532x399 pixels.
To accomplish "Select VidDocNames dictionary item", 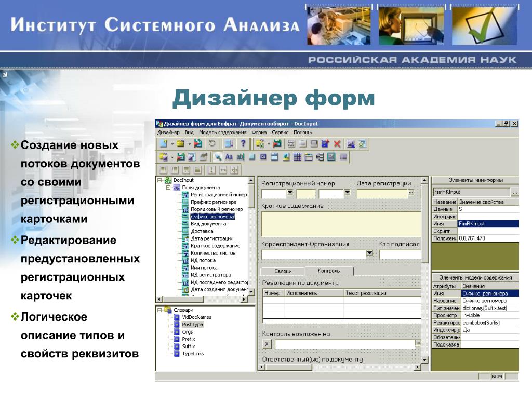I will click(197, 317).
